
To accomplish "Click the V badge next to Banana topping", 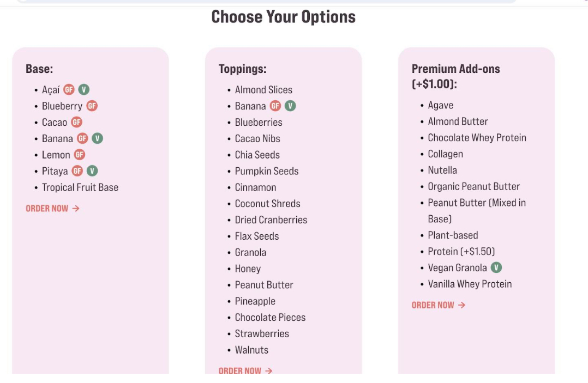I will [290, 106].
